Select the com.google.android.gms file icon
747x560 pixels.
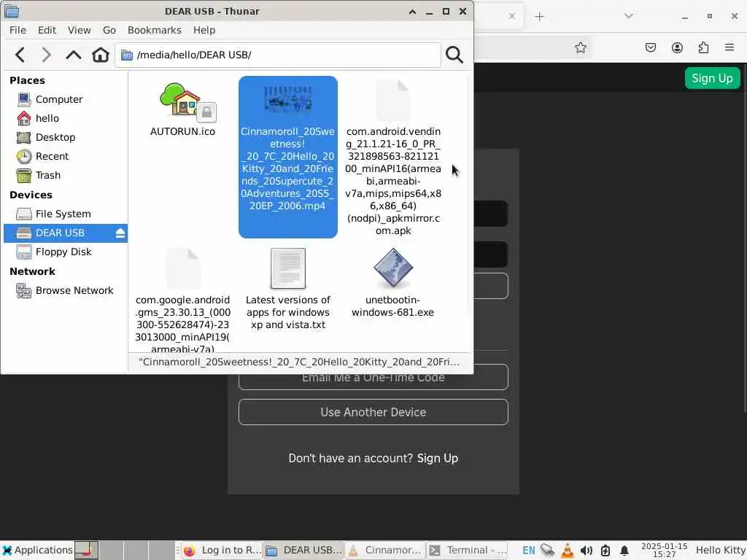point(183,268)
